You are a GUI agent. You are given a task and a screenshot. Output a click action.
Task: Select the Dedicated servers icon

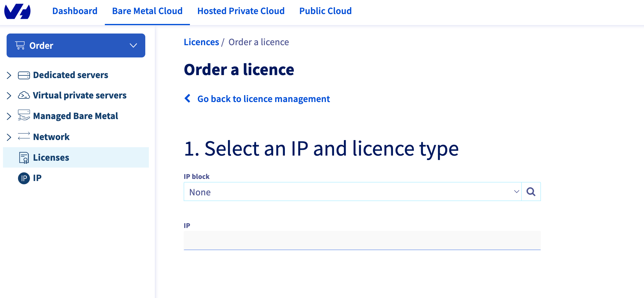[24, 75]
